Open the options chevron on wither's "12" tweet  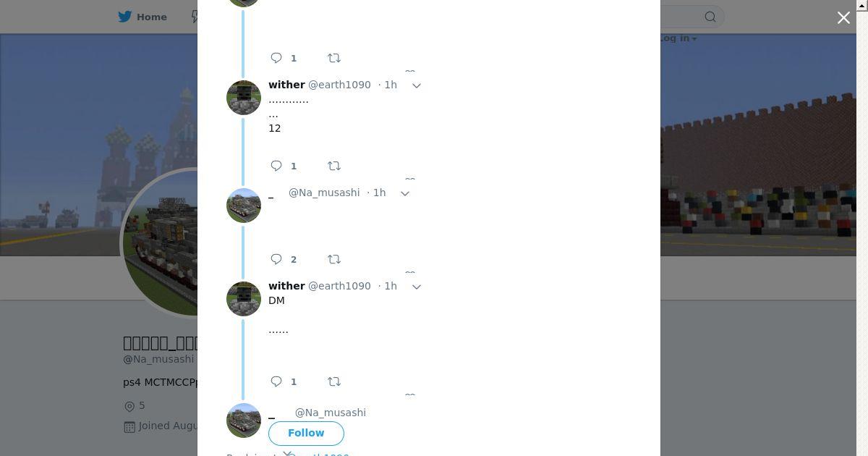tap(417, 85)
